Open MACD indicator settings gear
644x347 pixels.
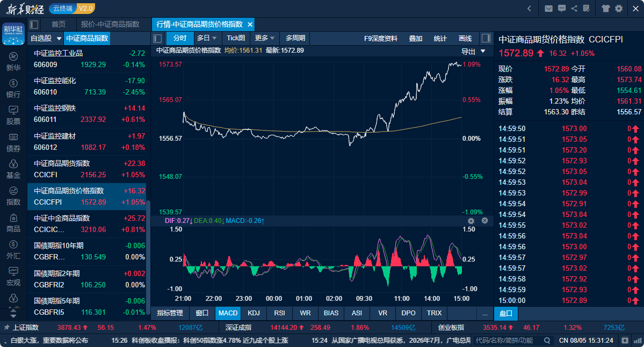(x=471, y=221)
